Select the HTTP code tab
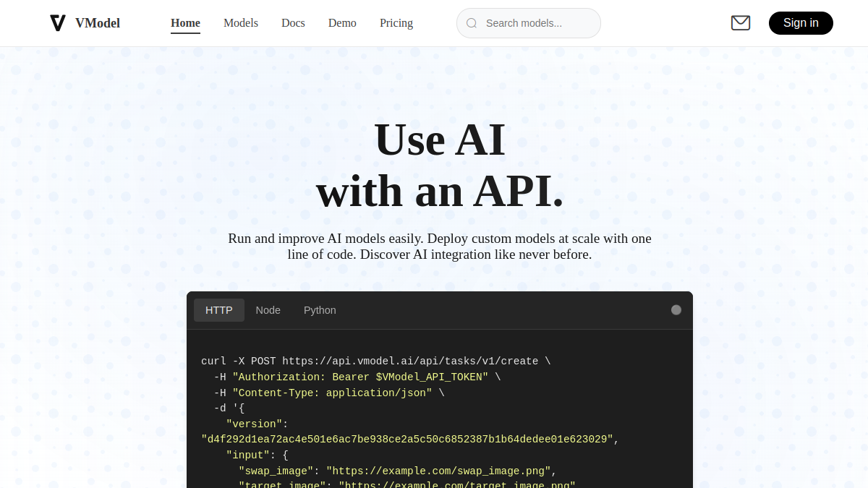 pos(219,310)
